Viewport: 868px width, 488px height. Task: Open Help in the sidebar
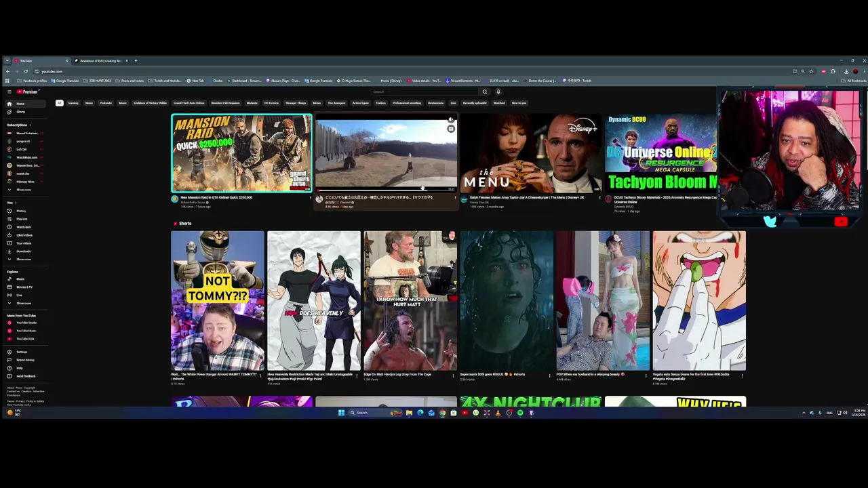point(24,368)
